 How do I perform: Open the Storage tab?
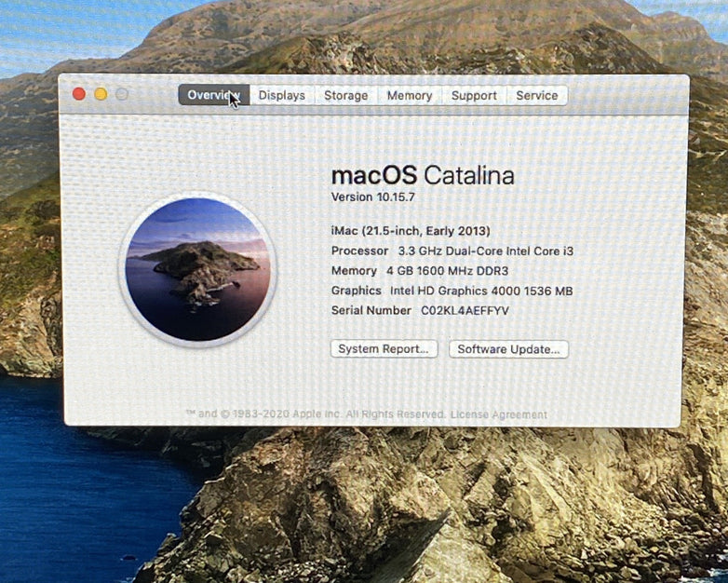[x=346, y=95]
